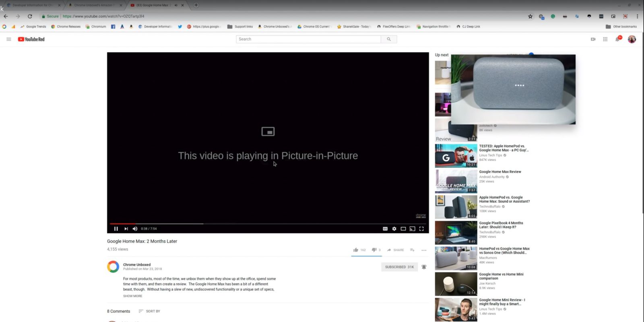This screenshot has width=644, height=322.
Task: Click the Share button
Action: [395, 250]
